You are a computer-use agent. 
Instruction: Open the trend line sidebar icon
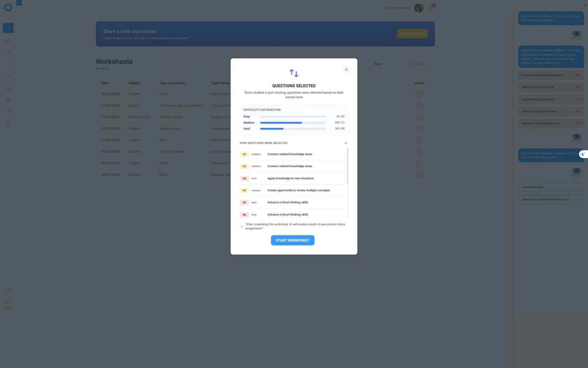8,76
